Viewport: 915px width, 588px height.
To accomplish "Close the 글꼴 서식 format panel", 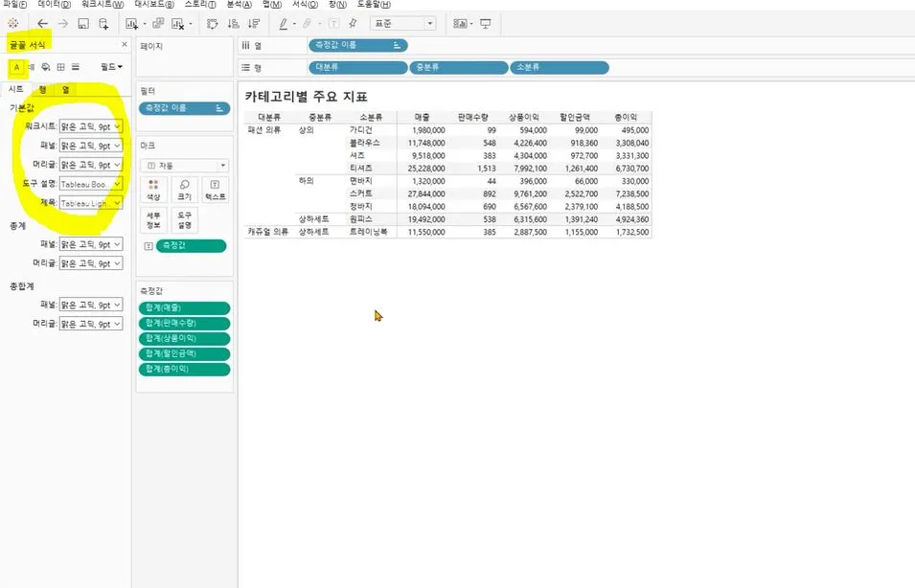I will tap(123, 44).
